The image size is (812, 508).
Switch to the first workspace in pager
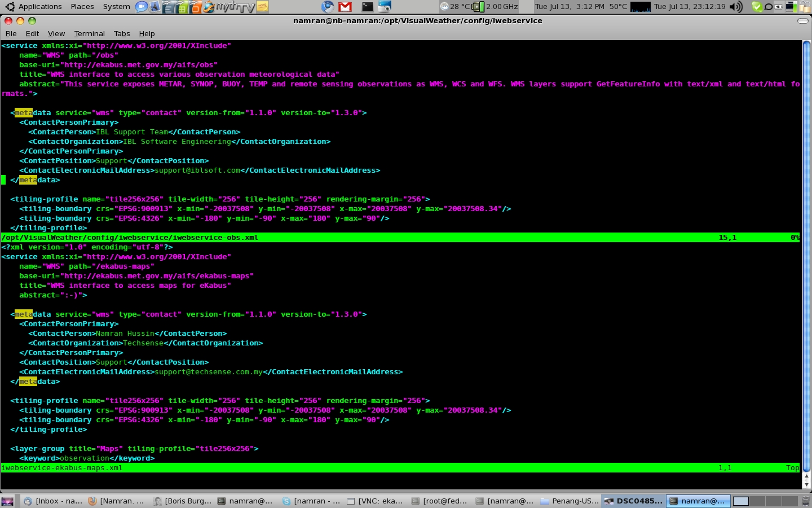click(741, 501)
